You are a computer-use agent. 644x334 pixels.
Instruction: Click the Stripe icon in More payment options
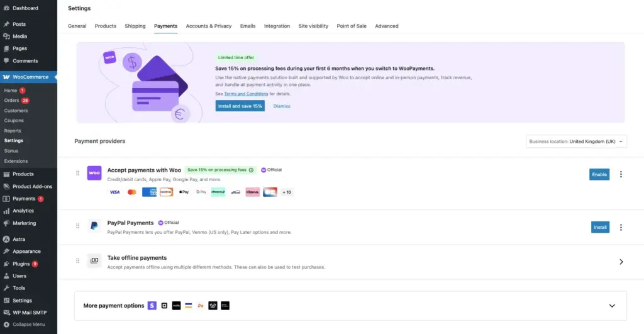[x=152, y=306]
